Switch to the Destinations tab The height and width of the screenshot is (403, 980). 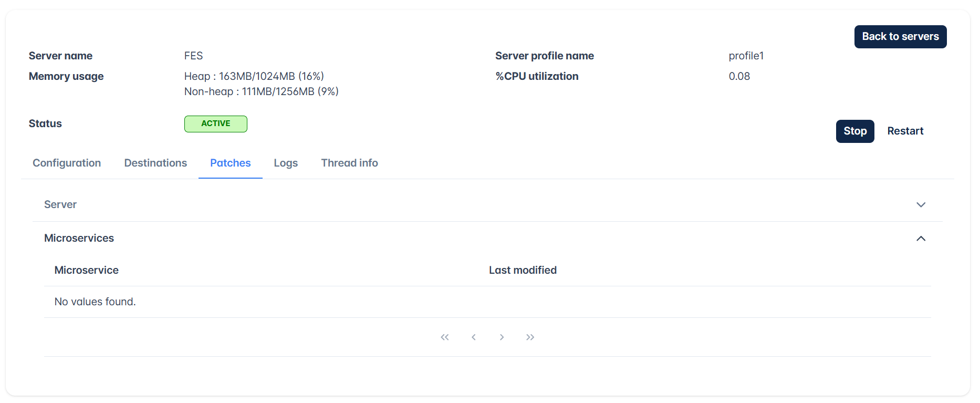155,163
